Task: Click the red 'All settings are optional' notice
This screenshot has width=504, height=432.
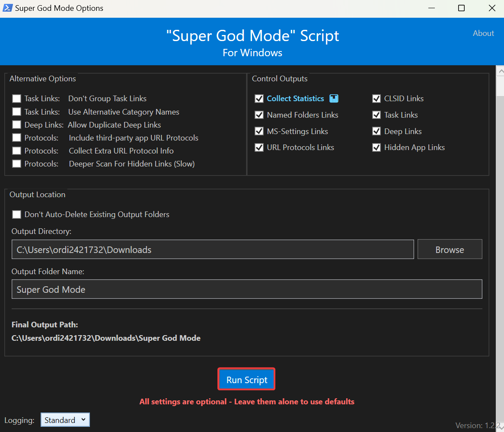Action: (x=247, y=402)
